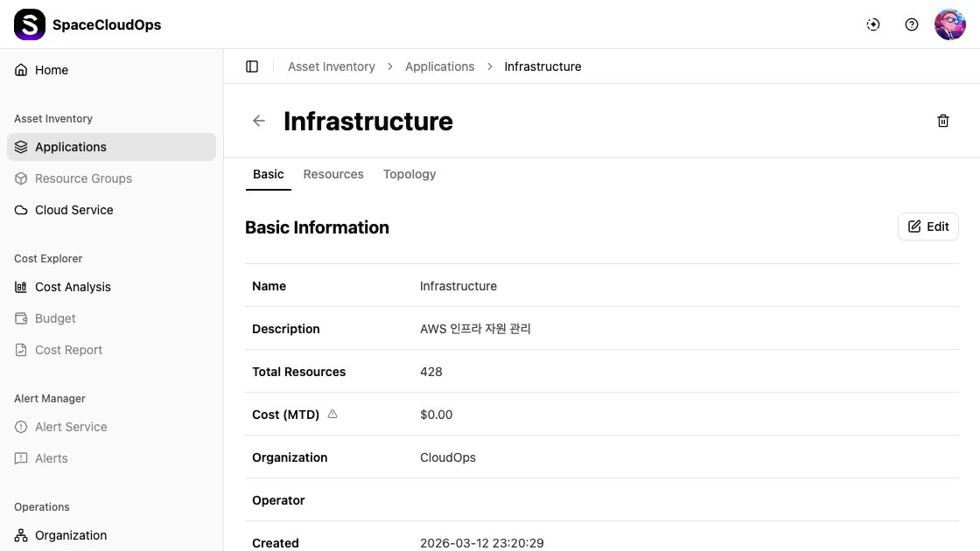This screenshot has height=551, width=980.
Task: Open Home in the sidebar
Action: [52, 70]
